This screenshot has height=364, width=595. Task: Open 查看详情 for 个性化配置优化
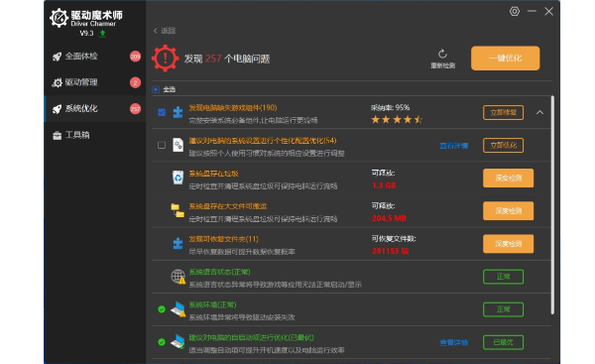454,146
